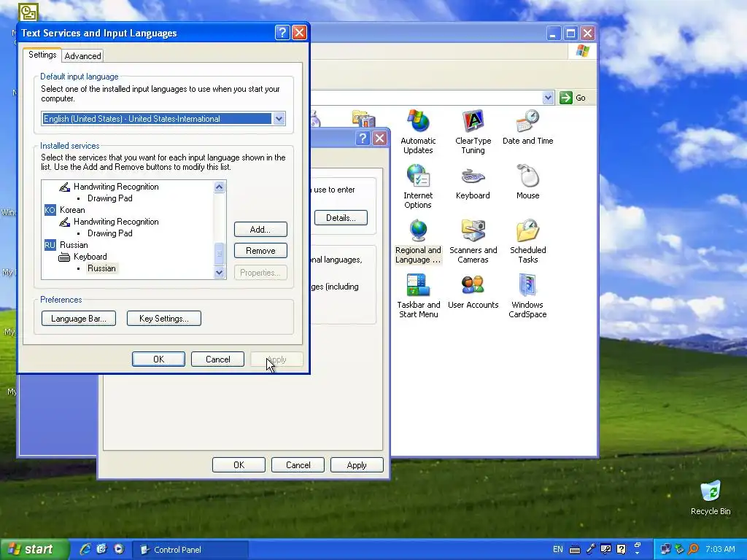This screenshot has height=560, width=747.
Task: Click the taskbar clock showing 7:03 AM
Action: coord(720,549)
